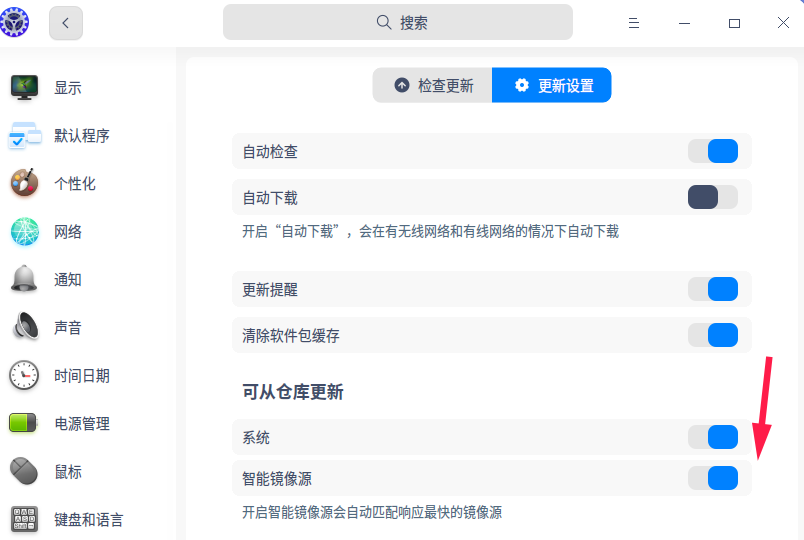Open the 显示 display settings icon

tap(24, 88)
